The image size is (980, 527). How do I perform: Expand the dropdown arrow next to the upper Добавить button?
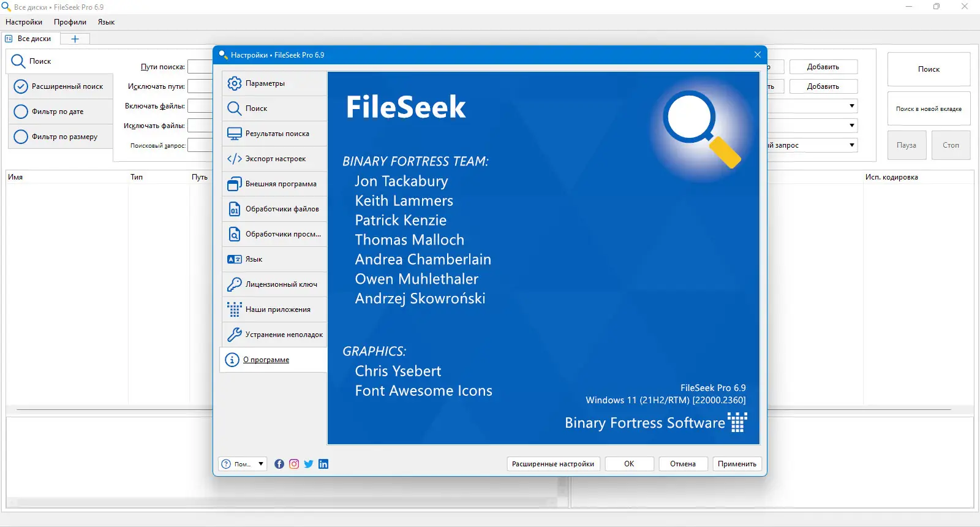[x=852, y=106]
